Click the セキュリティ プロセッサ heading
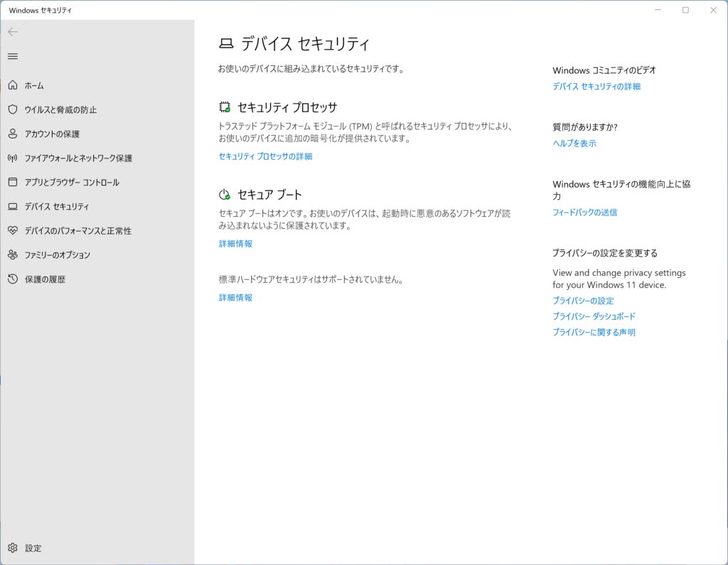 pyautogui.click(x=287, y=107)
